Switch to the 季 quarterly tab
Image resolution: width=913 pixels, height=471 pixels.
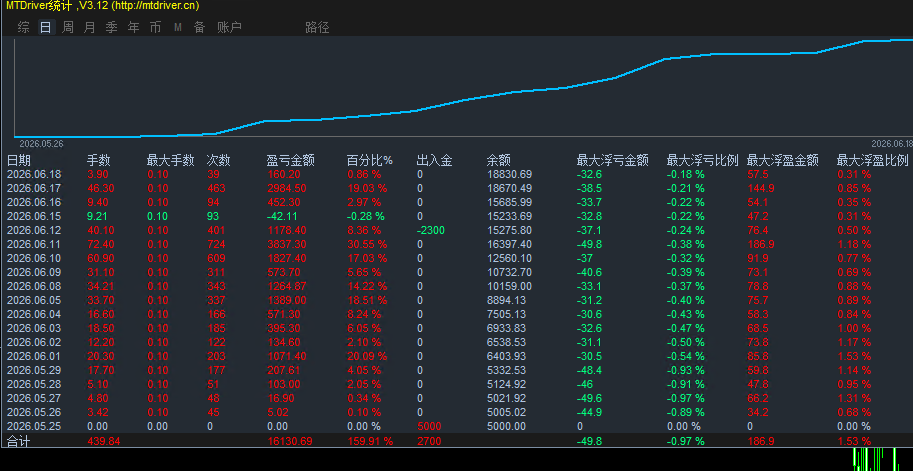tap(112, 27)
